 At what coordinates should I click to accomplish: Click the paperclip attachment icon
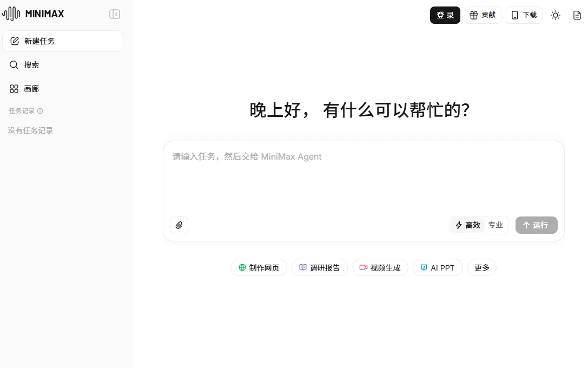pyautogui.click(x=179, y=225)
